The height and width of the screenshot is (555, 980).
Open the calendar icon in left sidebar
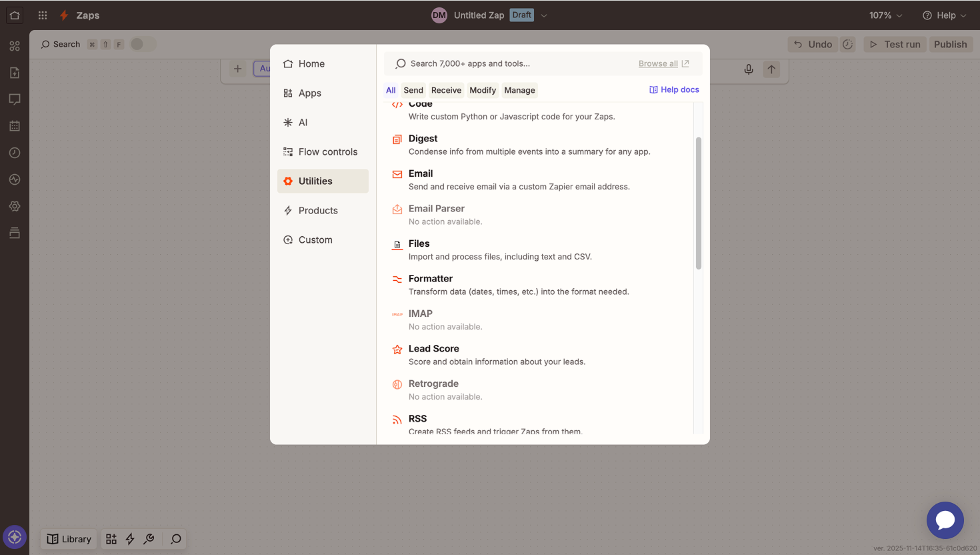click(x=15, y=126)
